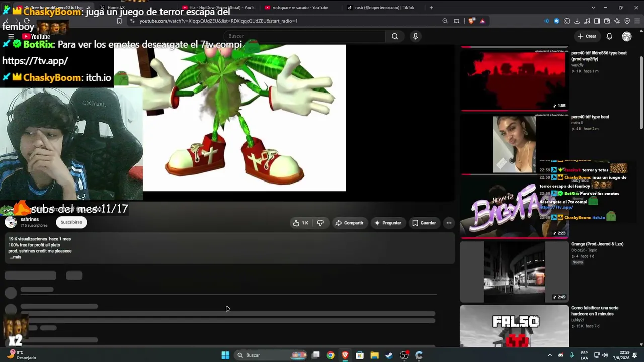Switch to the rodsquare re sacado tab
Screen dimensions: 644x362
coord(300,8)
